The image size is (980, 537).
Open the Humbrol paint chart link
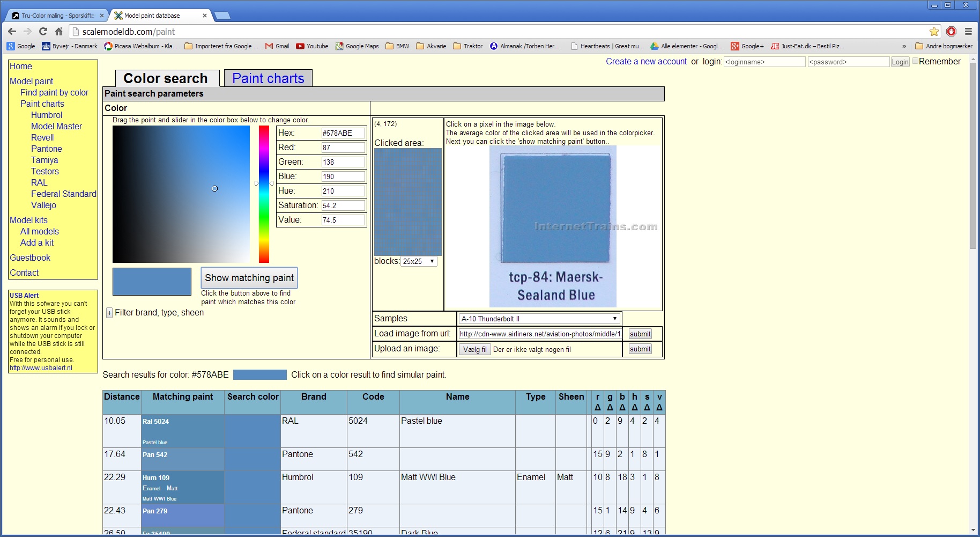pos(47,115)
